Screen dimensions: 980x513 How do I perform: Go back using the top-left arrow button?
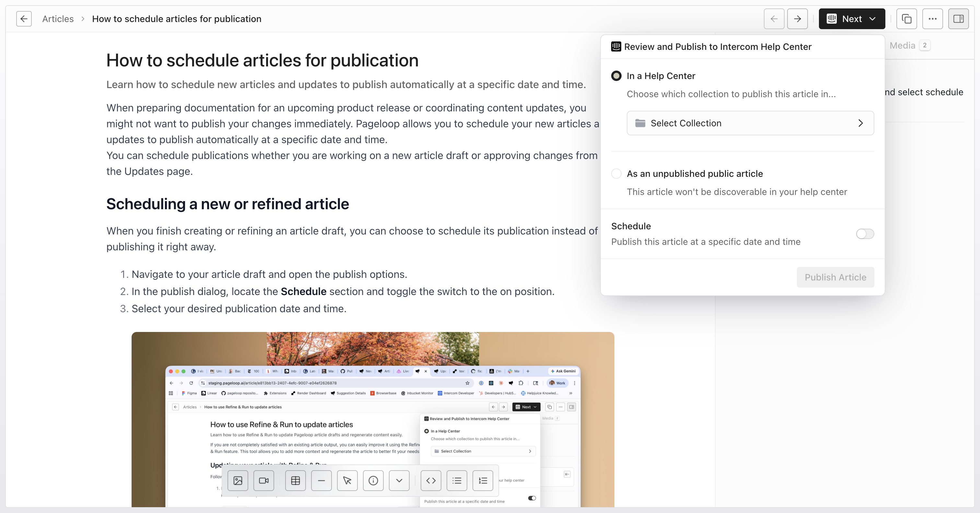(x=24, y=19)
